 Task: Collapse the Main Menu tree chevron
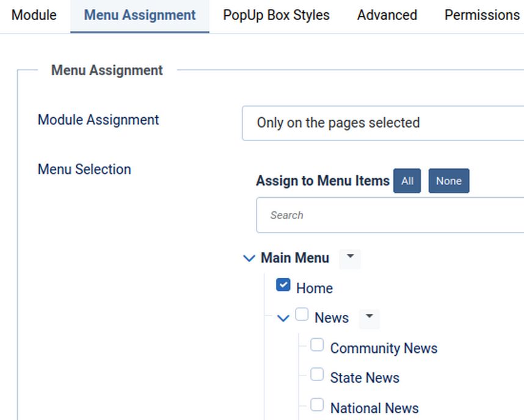(x=249, y=258)
